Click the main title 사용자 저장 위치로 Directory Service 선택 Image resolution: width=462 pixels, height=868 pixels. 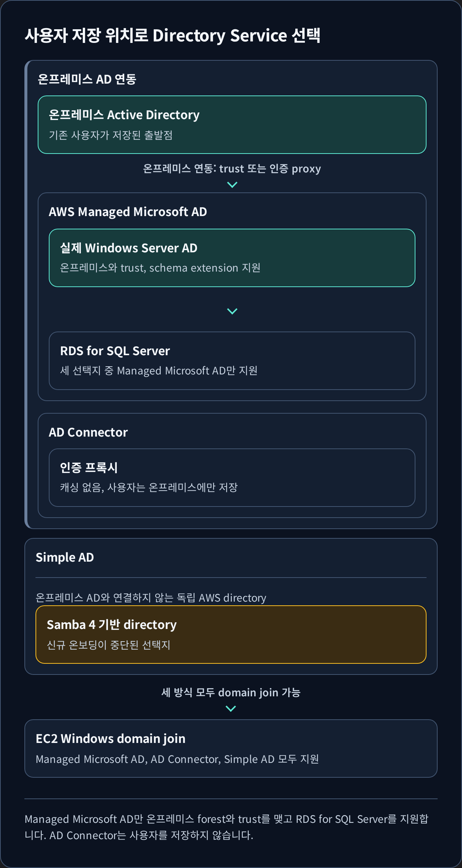(x=173, y=36)
